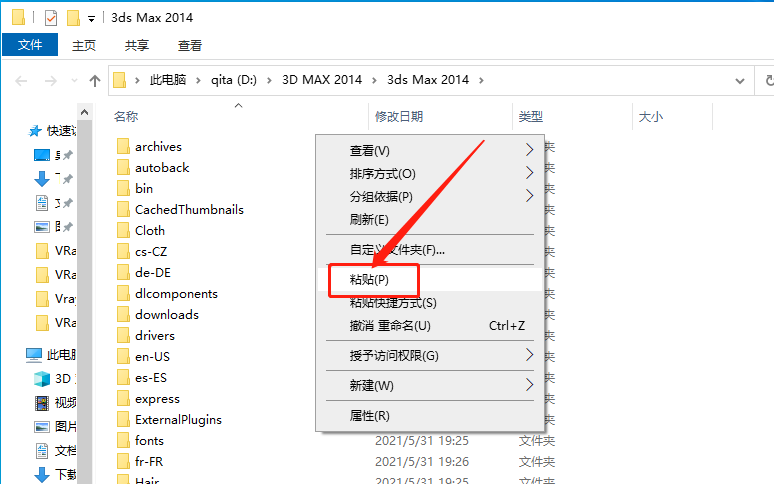
Task: Click the Properties quick access icon in title bar
Action: click(x=51, y=18)
